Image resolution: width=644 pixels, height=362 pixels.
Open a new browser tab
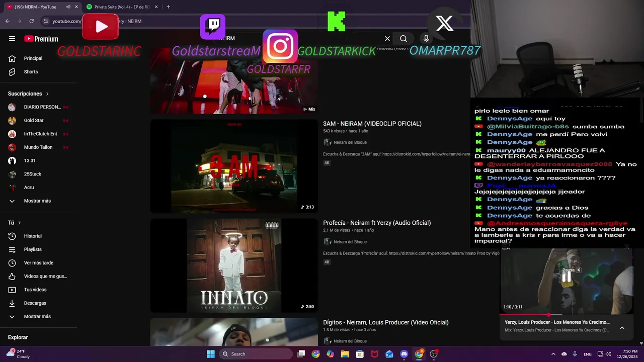[x=168, y=7]
